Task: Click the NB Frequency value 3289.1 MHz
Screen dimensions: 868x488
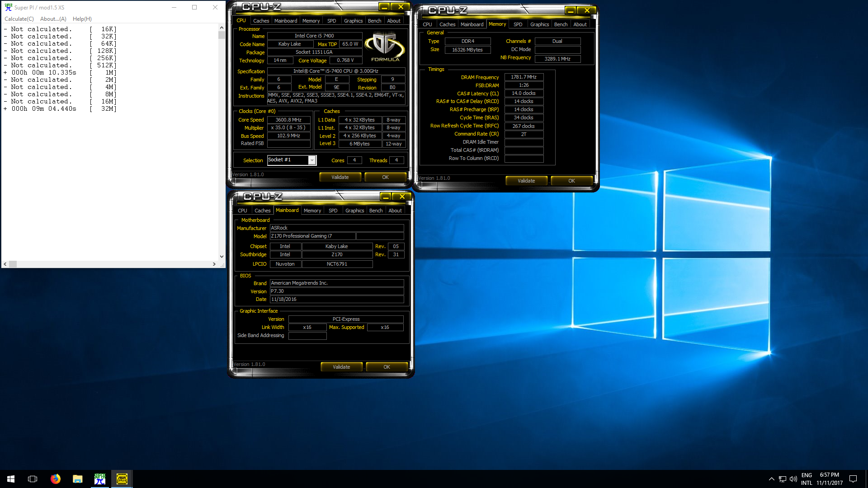Action: [557, 59]
